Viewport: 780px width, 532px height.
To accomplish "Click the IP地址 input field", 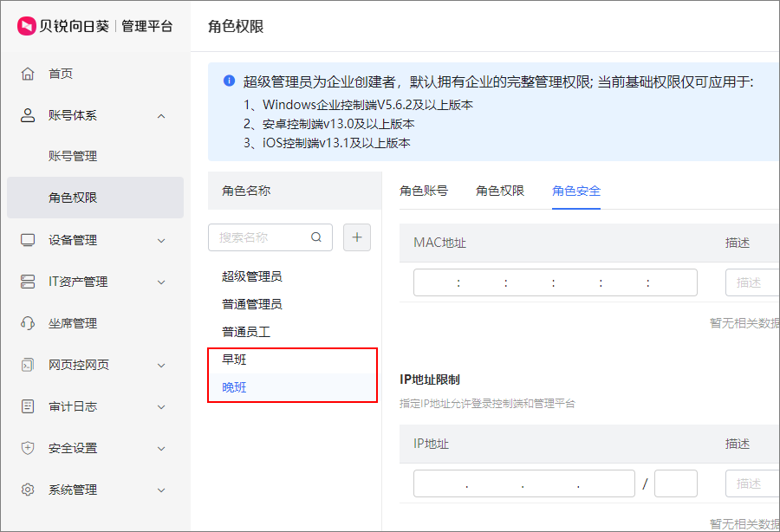I will coord(523,483).
